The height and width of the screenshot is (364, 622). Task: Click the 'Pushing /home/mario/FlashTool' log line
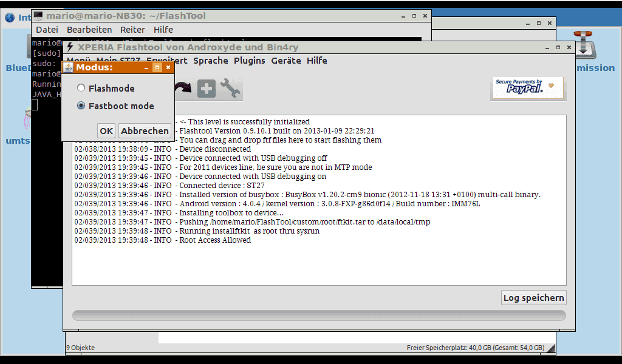pos(252,222)
